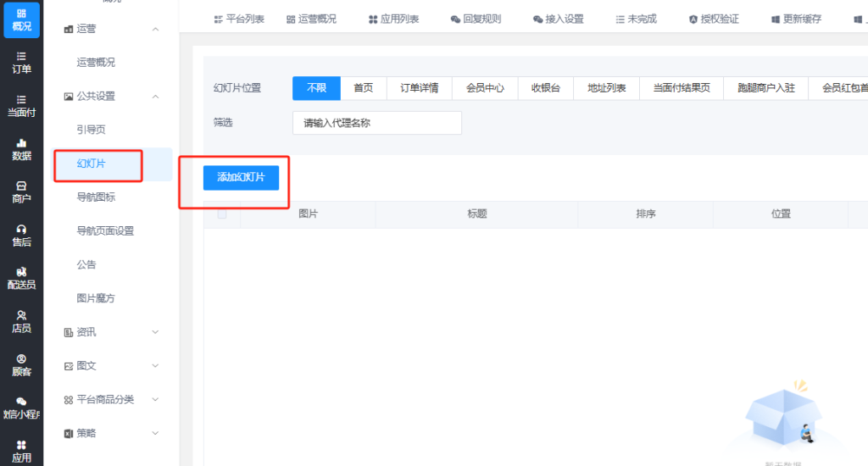Select the 不限 position filter option
Screen dimensions: 868x466
[x=316, y=88]
